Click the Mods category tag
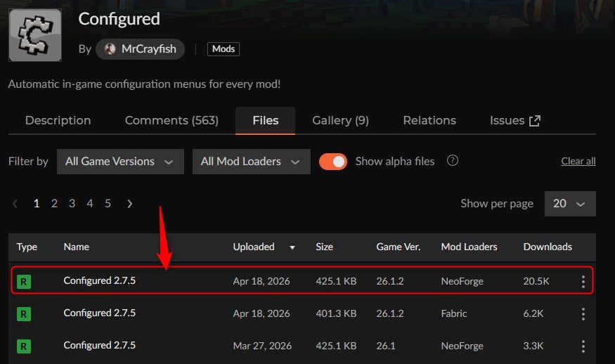 [x=224, y=49]
